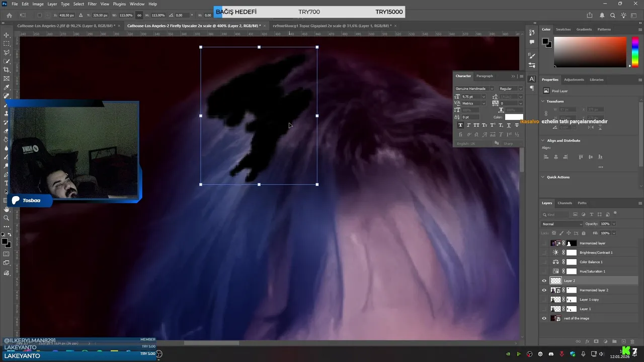Select the Frame tool

[7, 78]
